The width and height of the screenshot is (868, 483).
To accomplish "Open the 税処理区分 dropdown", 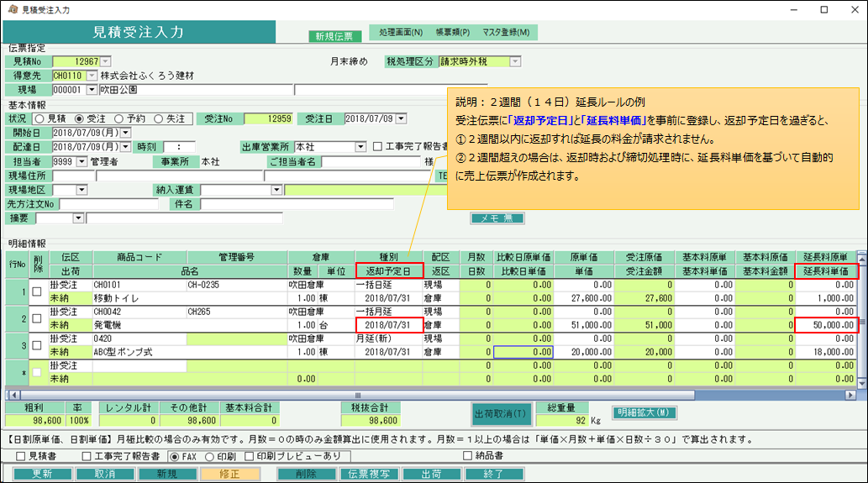I will [515, 61].
